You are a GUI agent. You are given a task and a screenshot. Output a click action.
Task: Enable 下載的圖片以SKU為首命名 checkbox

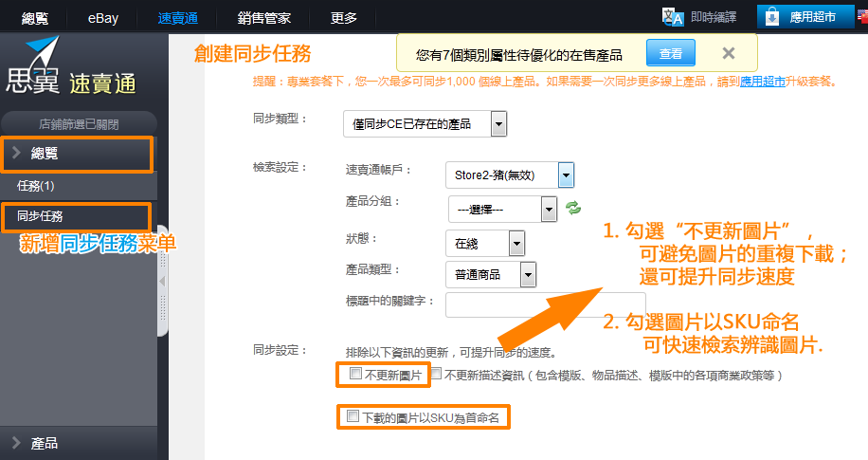click(x=353, y=415)
